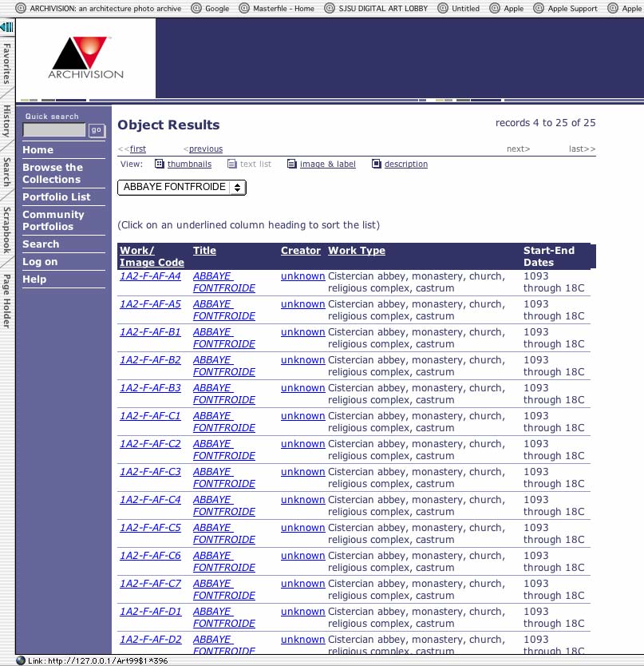Screen dimensions: 644x666
Task: Open record 1A2-F-AF-C7
Action: (150, 584)
